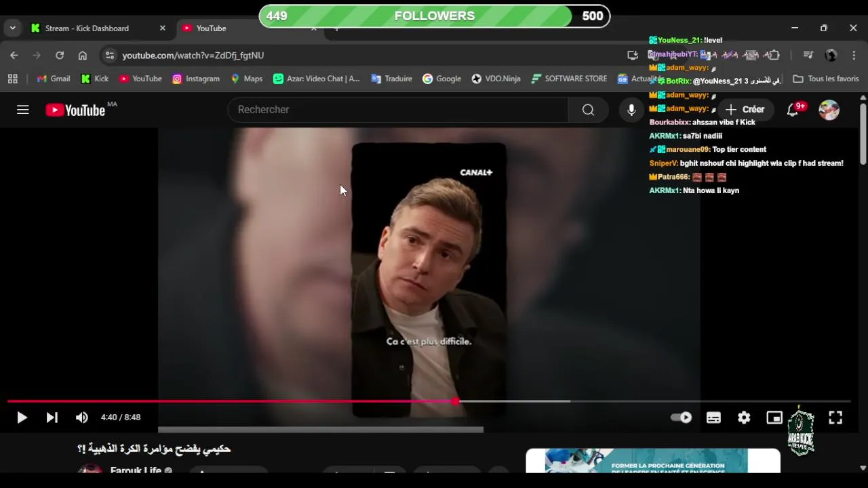Open the Farouk Life channel name
Viewport: 868px width, 488px height.
click(136, 470)
